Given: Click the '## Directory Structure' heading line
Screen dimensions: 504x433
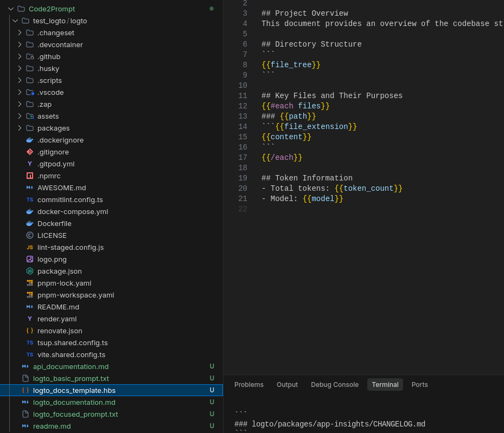Looking at the screenshot, I should [311, 44].
